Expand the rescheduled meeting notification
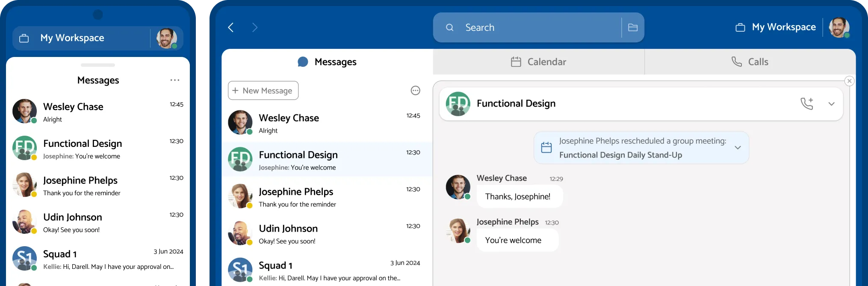The width and height of the screenshot is (868, 286). coord(738,148)
